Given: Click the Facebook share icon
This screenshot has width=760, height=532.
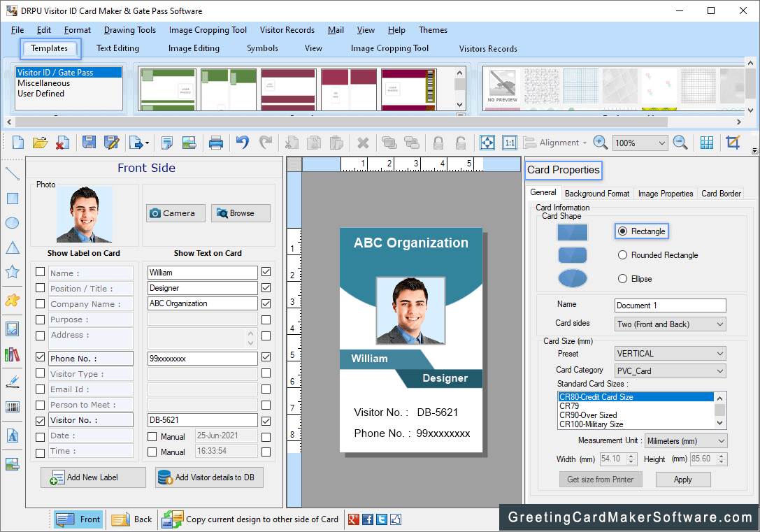Looking at the screenshot, I should click(368, 519).
